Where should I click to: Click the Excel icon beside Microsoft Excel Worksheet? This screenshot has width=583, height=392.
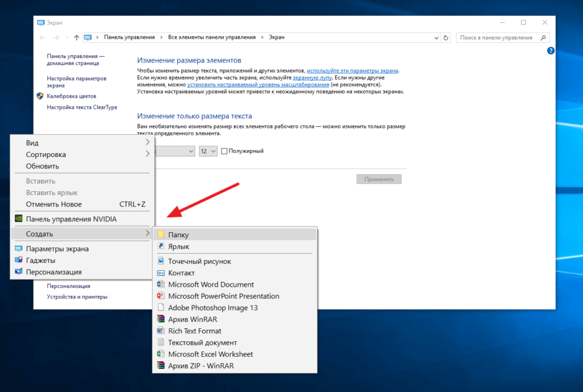[x=161, y=354]
